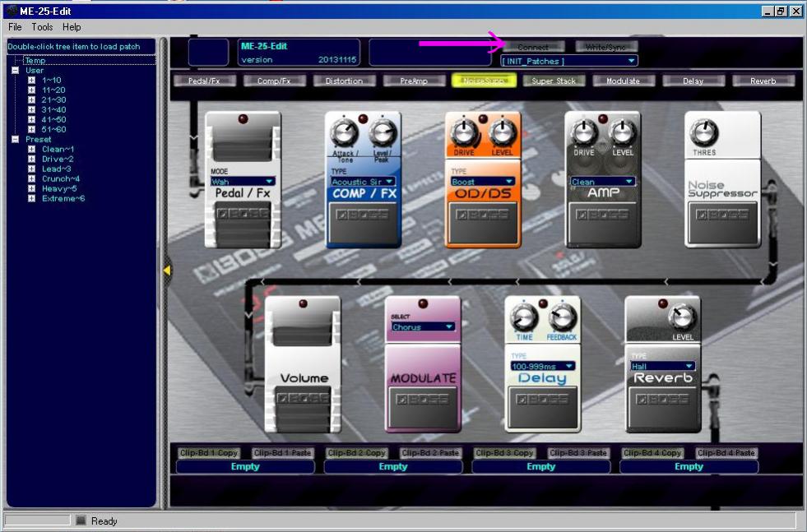Adjust the Delay FEEDBACK knob
Screen dimensions: 807x532
click(562, 317)
